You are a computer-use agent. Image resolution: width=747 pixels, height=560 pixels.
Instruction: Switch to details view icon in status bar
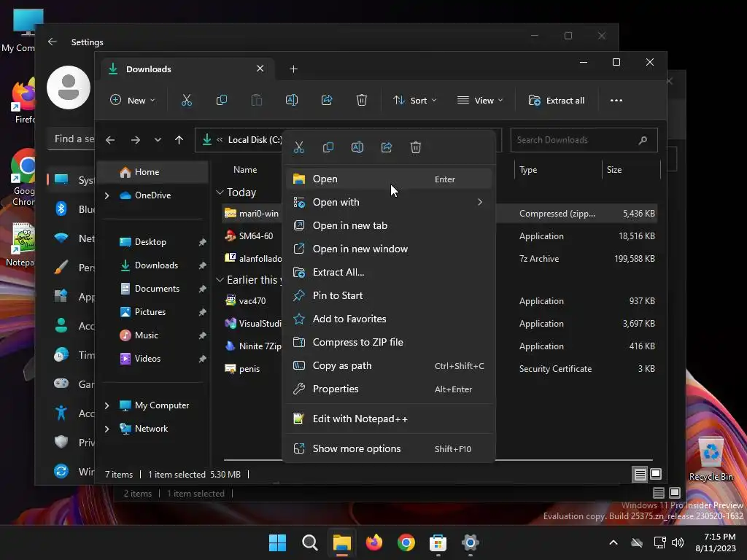coord(640,474)
